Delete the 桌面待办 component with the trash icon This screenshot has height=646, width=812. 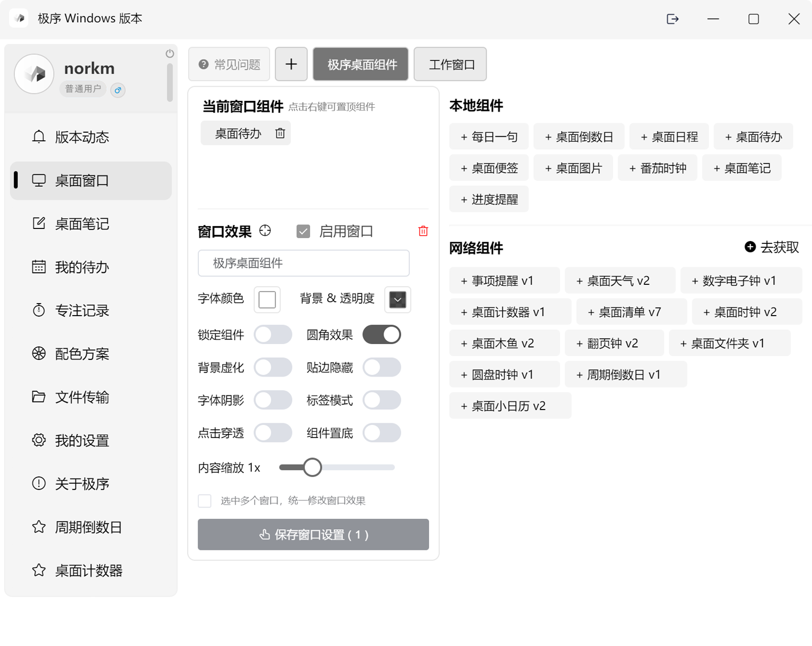tap(280, 133)
